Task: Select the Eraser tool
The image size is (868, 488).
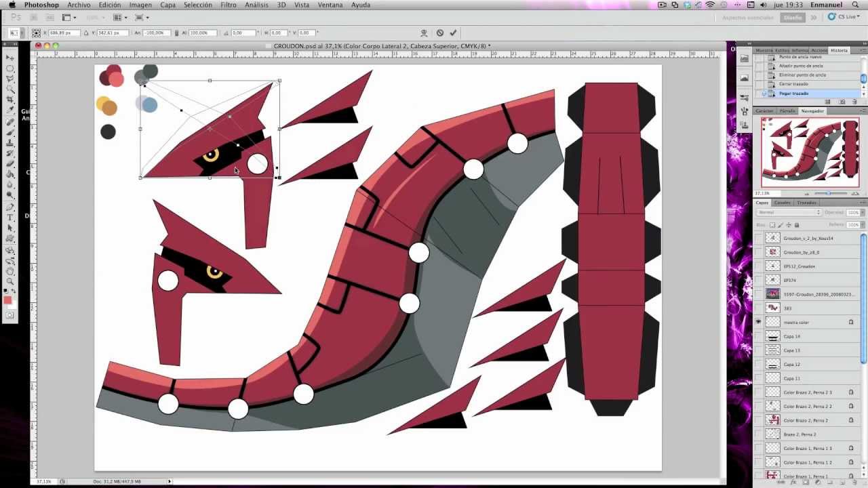Action: point(10,163)
